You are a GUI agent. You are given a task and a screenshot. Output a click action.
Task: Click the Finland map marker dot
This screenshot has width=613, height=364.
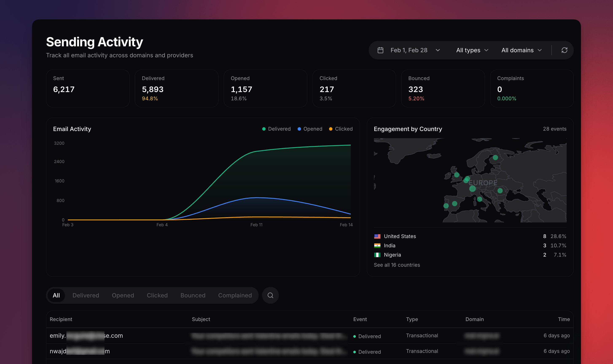tap(495, 158)
